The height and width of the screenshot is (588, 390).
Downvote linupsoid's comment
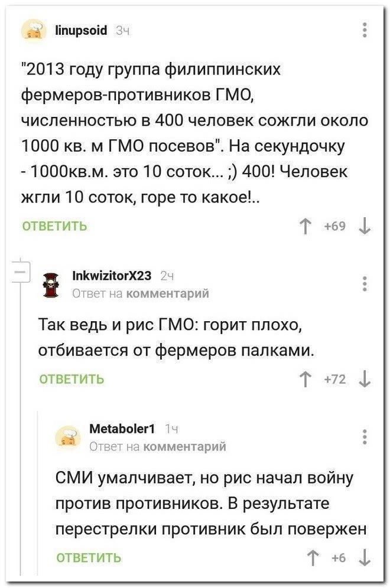365,226
